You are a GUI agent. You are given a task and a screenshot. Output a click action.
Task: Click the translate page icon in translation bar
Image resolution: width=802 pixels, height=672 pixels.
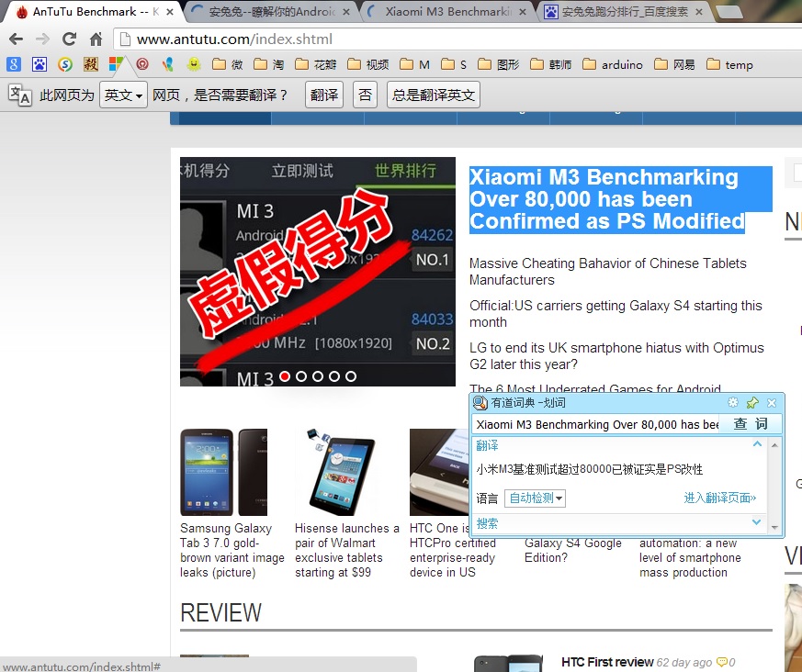click(x=20, y=95)
